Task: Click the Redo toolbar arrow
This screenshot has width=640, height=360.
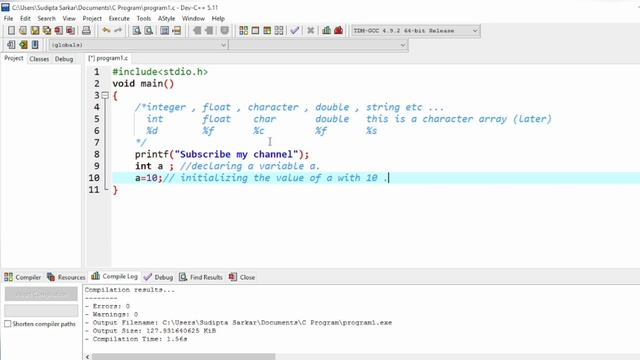Action: tap(118, 31)
